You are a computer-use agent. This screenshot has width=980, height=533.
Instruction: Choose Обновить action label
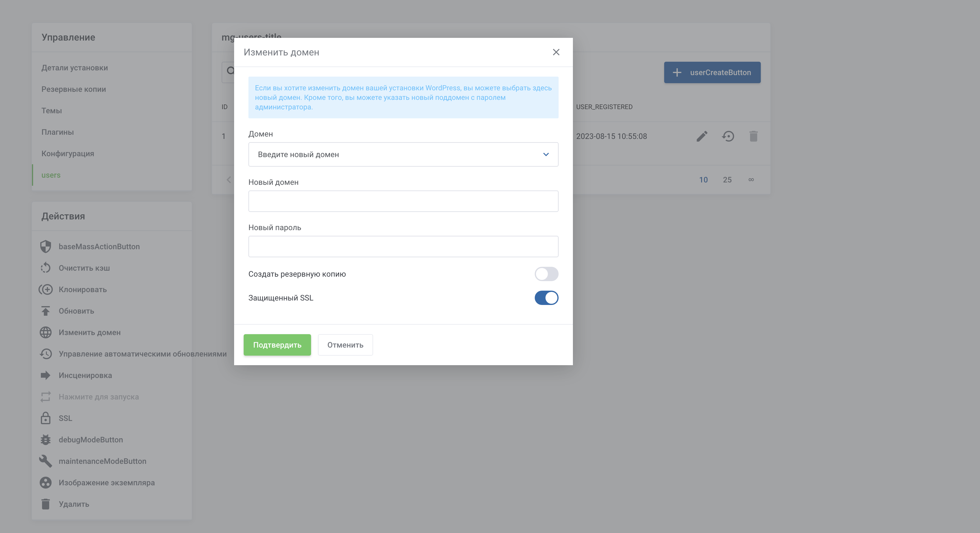pyautogui.click(x=76, y=311)
